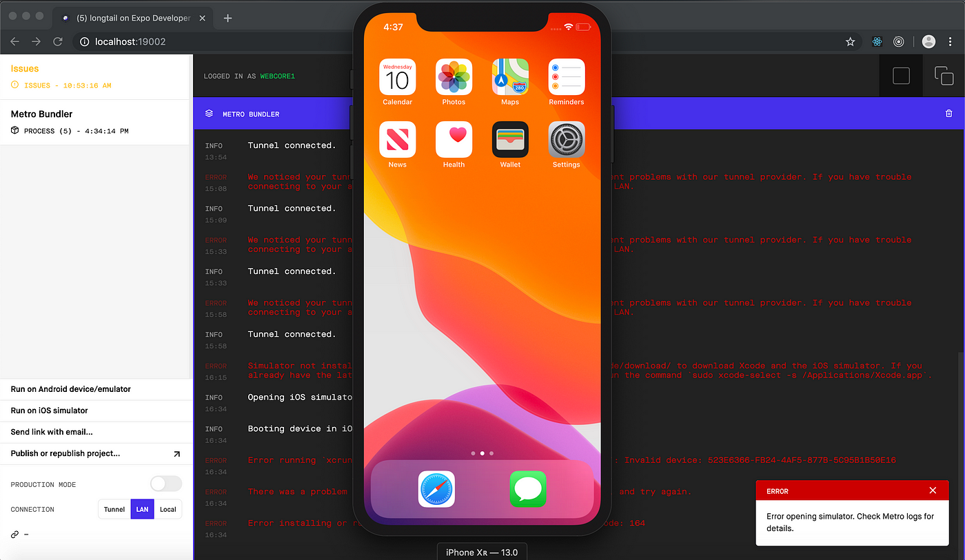965x560 pixels.
Task: Go back in browser history
Action: (14, 42)
